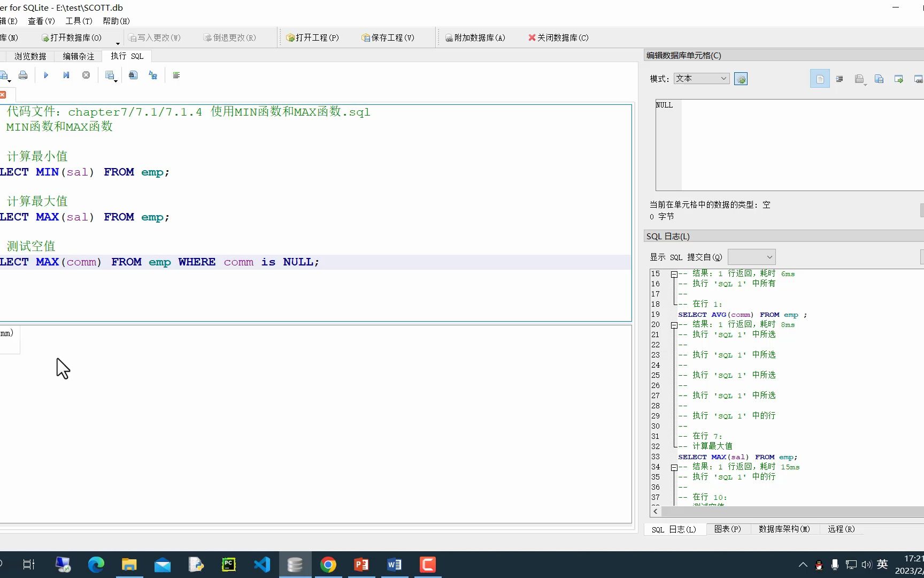Image resolution: width=924 pixels, height=578 pixels.
Task: Click Write Changes toolbar button
Action: 155,37
